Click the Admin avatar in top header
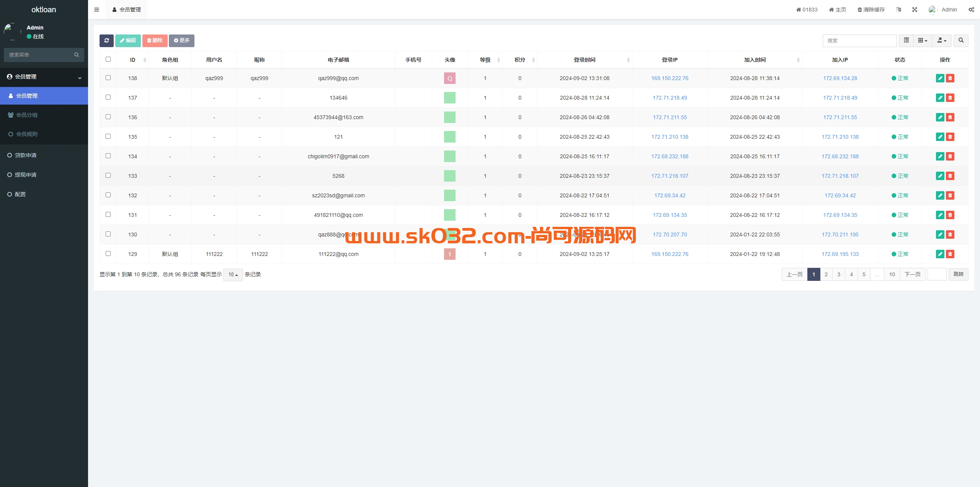This screenshot has width=980, height=487. tap(933, 10)
